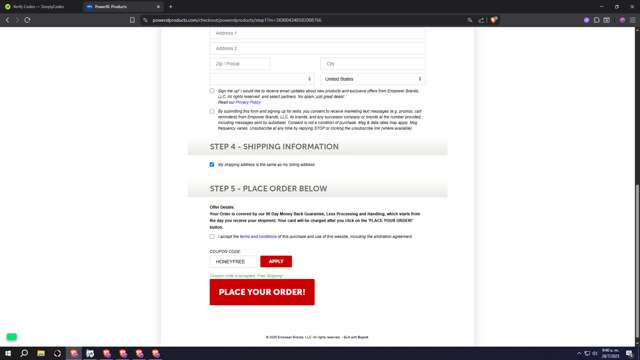
Task: Open the circular target app in taskbar
Action: (57, 353)
